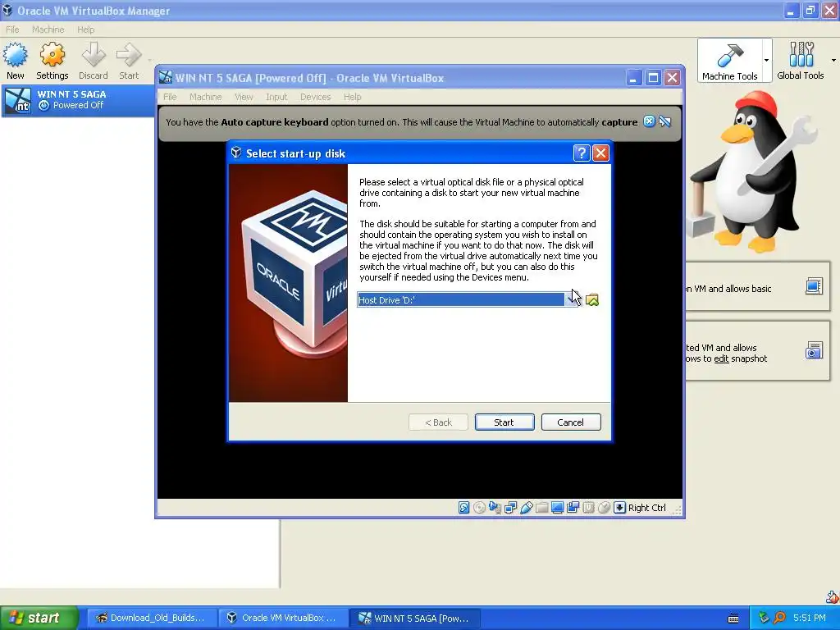Click the on-screen keyboard tray icon
This screenshot has width=840, height=630.
(733, 619)
